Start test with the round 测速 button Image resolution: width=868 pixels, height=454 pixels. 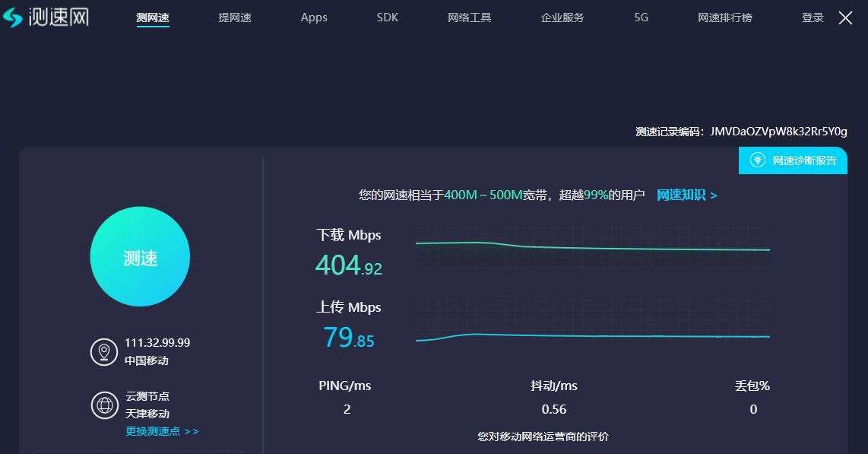tap(140, 256)
